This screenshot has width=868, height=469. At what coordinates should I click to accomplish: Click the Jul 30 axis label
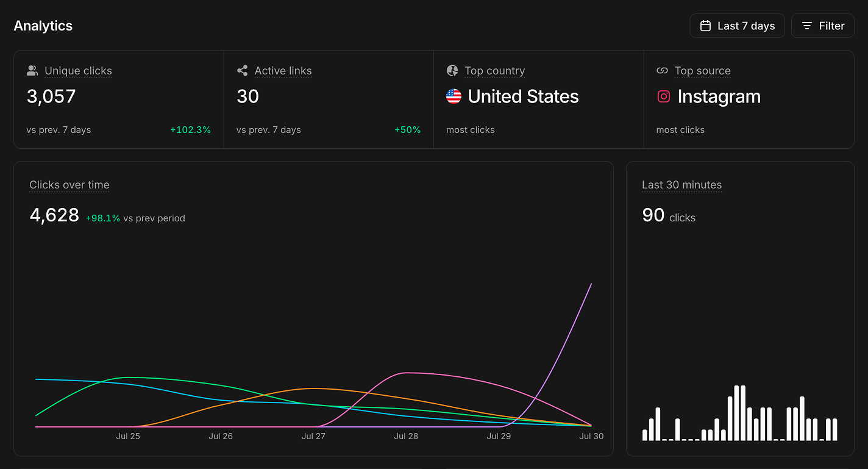pyautogui.click(x=591, y=436)
